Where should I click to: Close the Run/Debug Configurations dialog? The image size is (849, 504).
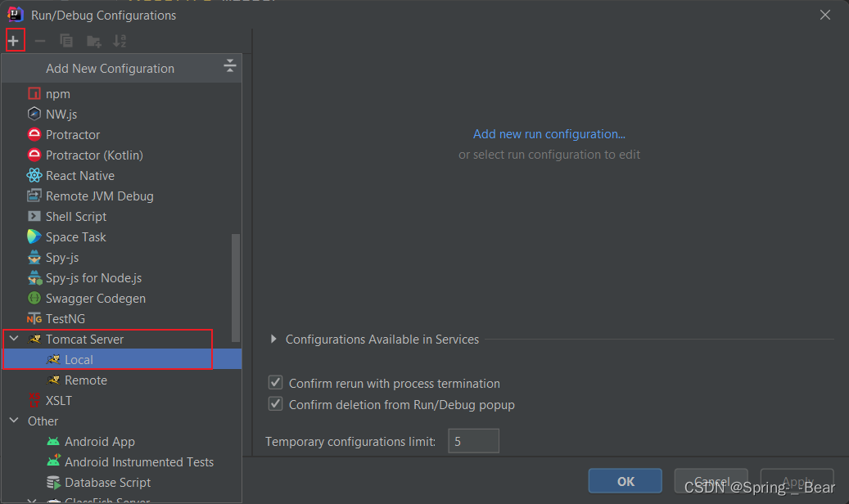coord(824,15)
